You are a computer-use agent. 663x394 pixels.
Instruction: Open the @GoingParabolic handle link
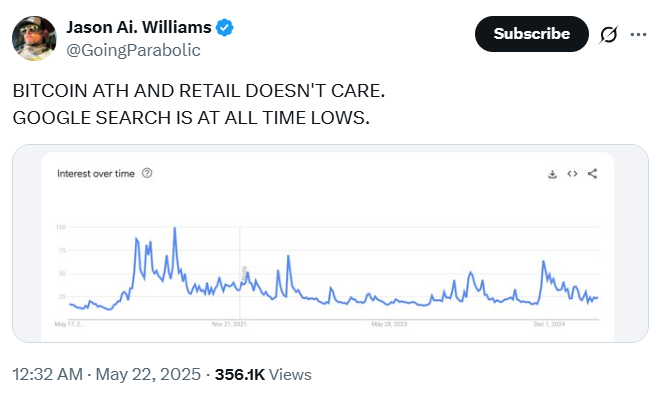133,50
